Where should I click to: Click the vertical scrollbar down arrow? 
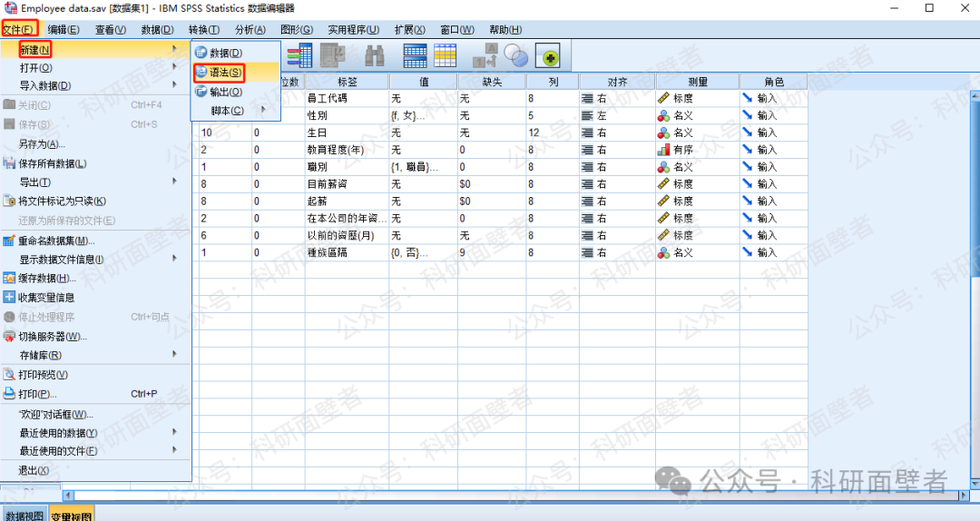tap(975, 484)
